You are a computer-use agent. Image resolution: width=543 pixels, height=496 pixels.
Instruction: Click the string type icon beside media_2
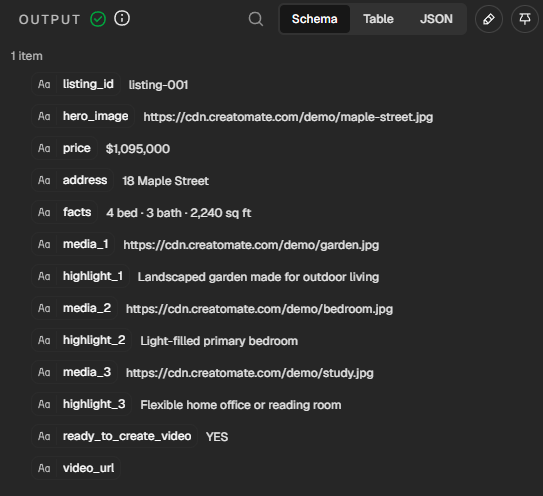[x=44, y=308]
